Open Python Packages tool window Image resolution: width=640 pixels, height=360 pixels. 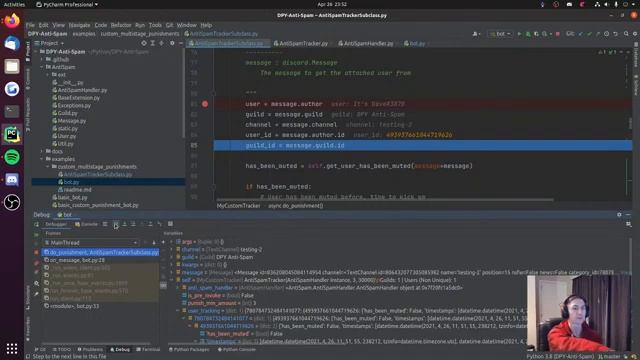click(189, 349)
